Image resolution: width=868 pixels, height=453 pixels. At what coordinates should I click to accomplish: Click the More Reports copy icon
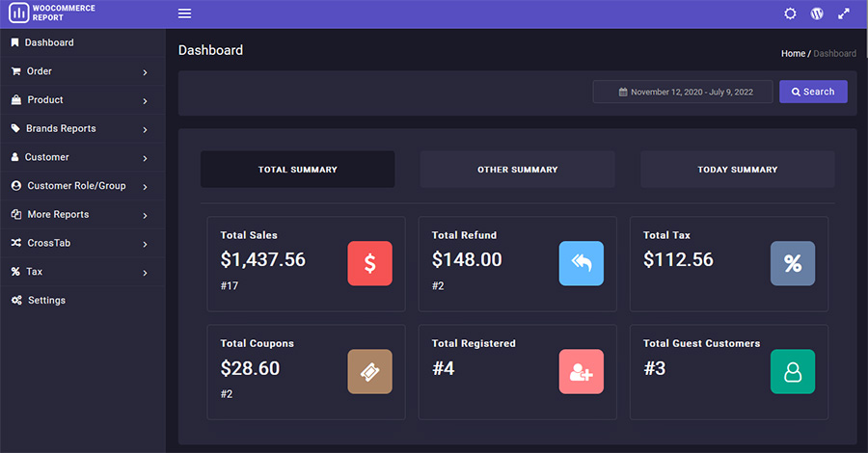point(16,215)
